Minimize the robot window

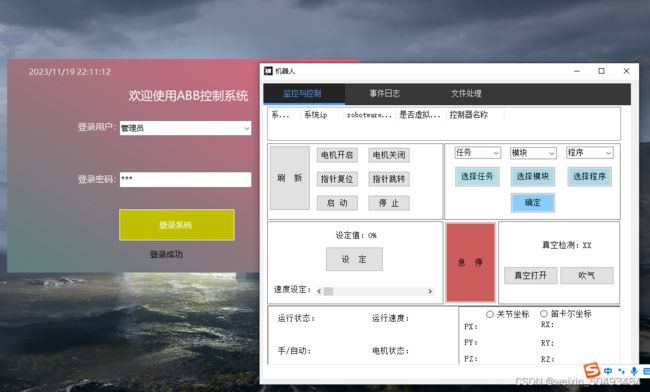click(577, 71)
